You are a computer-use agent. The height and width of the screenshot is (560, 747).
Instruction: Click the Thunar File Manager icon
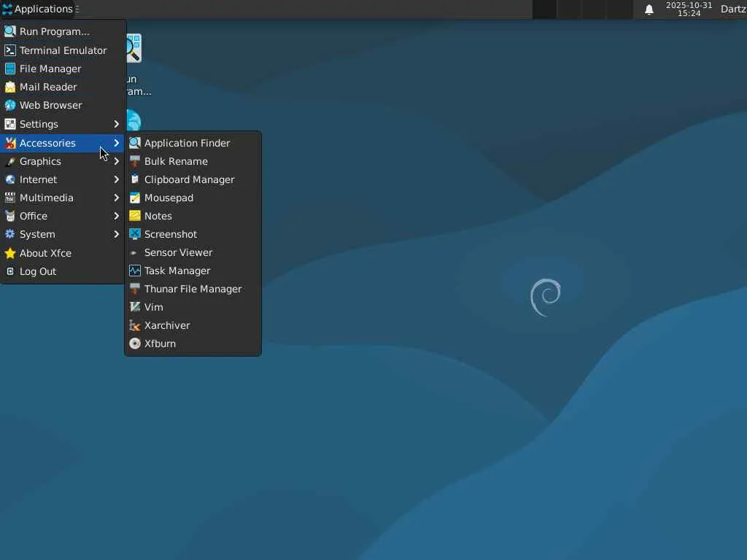tap(135, 289)
